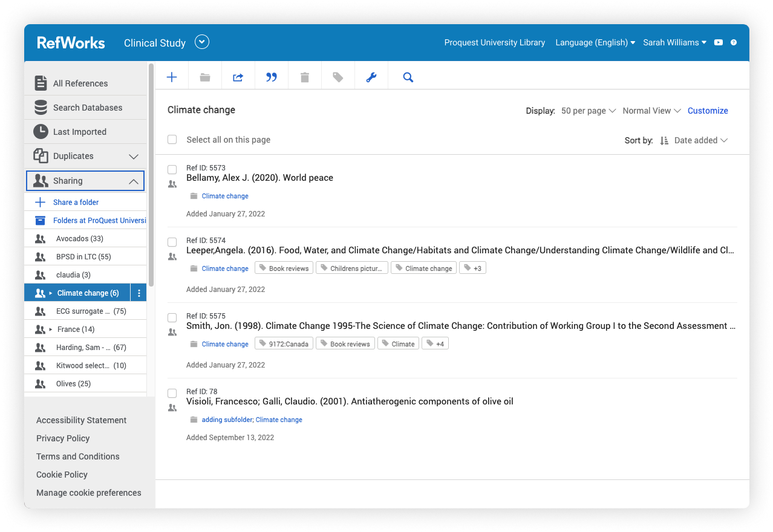Image resolution: width=773 pixels, height=532 pixels.
Task: Expand the Duplicates section chevron
Action: pyautogui.click(x=134, y=157)
